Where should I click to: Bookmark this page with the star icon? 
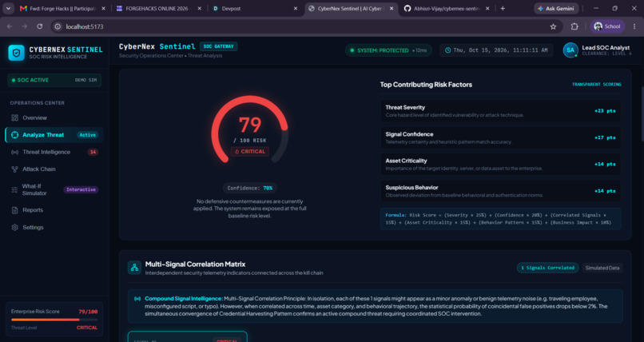(x=553, y=26)
